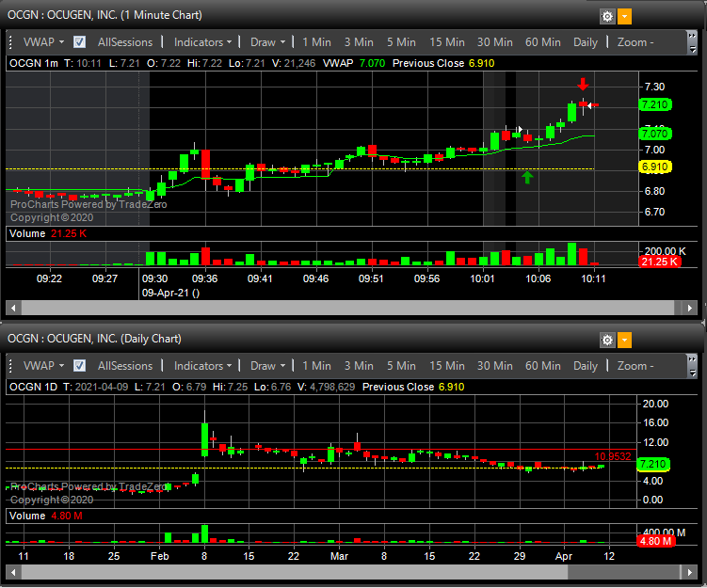Click the tall red volume bar at 09:36
This screenshot has width=707, height=588.
[x=205, y=256]
